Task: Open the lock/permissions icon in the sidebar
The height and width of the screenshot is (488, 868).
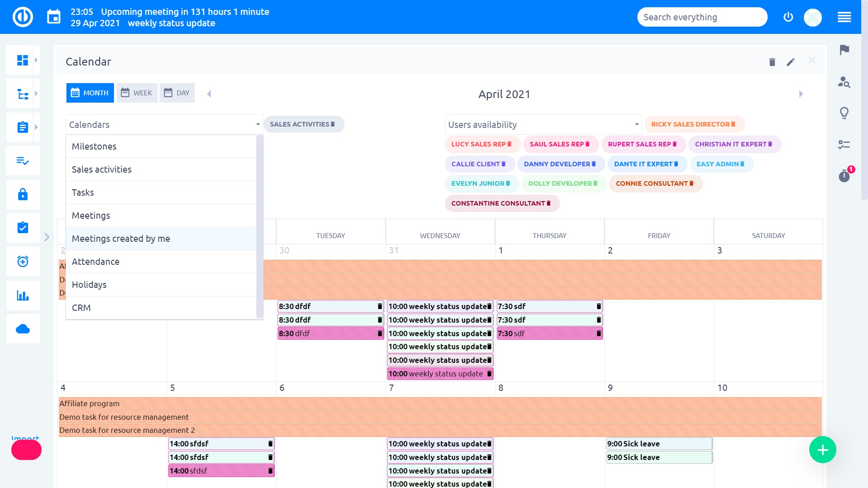Action: click(x=23, y=194)
